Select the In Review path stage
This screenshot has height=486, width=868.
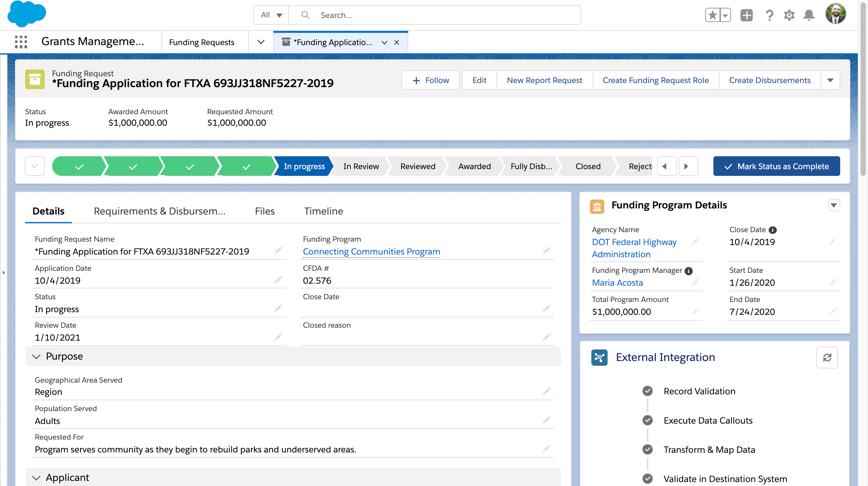coord(361,166)
